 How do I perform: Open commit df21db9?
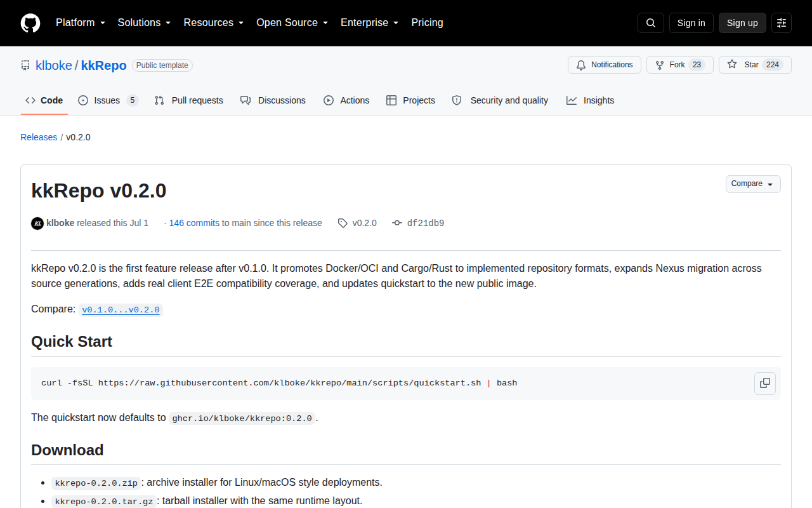[426, 223]
